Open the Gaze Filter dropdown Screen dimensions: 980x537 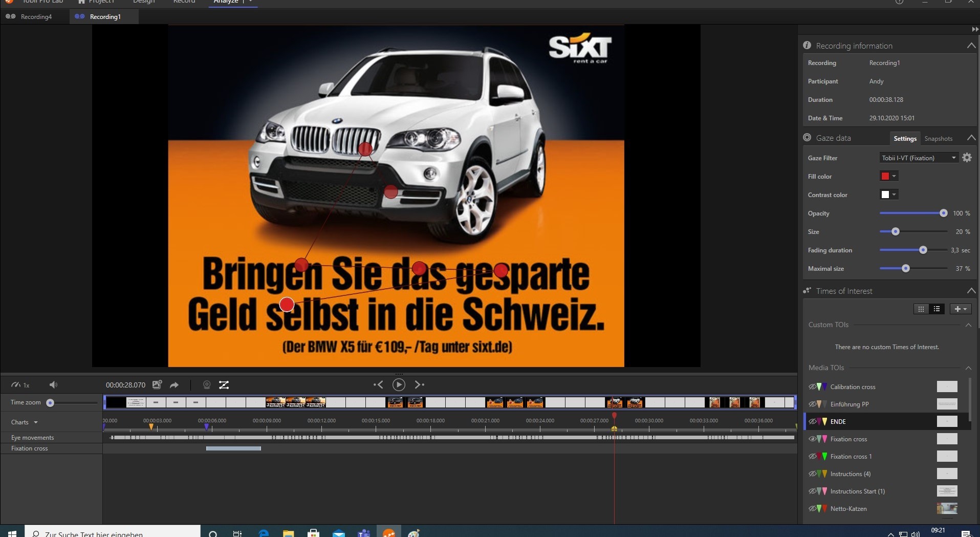(x=919, y=158)
